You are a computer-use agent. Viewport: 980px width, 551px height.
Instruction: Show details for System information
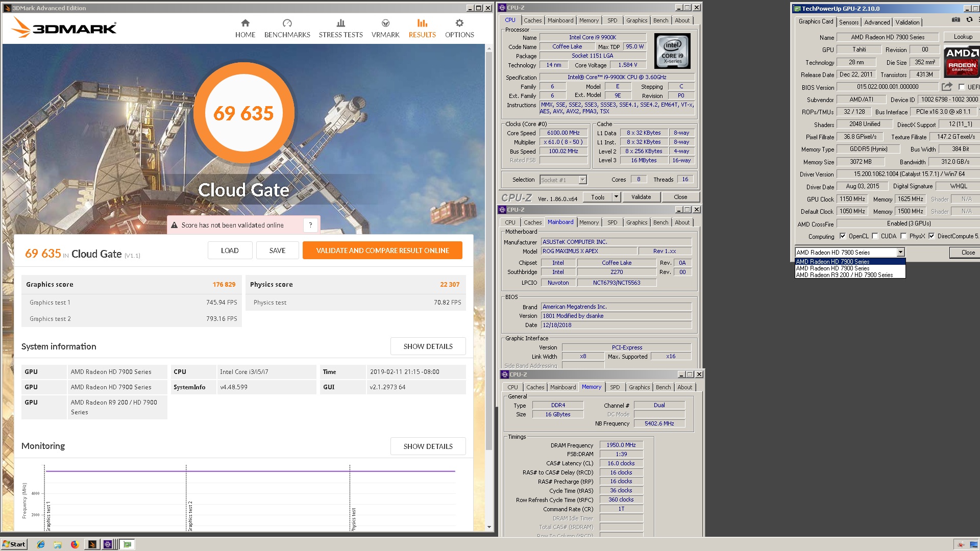click(x=428, y=346)
